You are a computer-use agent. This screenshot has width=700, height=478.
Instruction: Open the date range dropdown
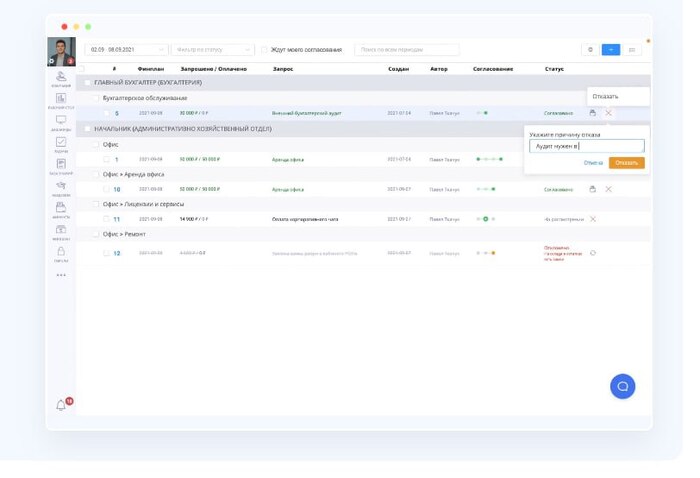[128, 49]
